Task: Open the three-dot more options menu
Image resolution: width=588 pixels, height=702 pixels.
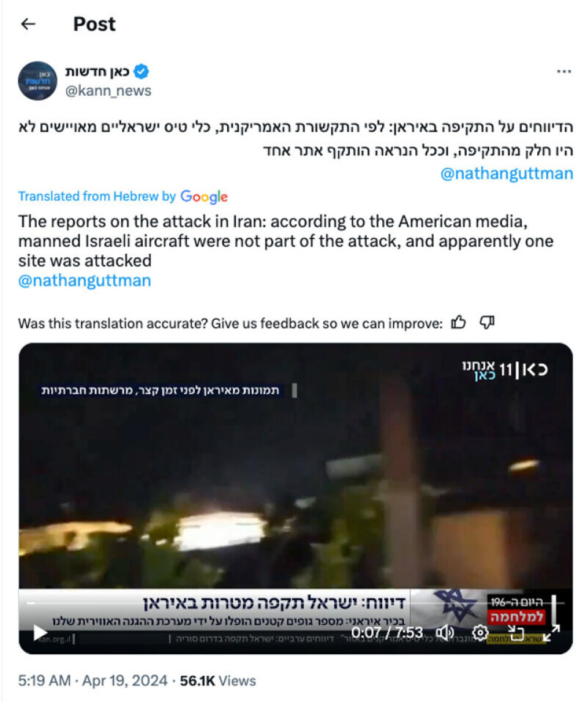Action: (564, 71)
